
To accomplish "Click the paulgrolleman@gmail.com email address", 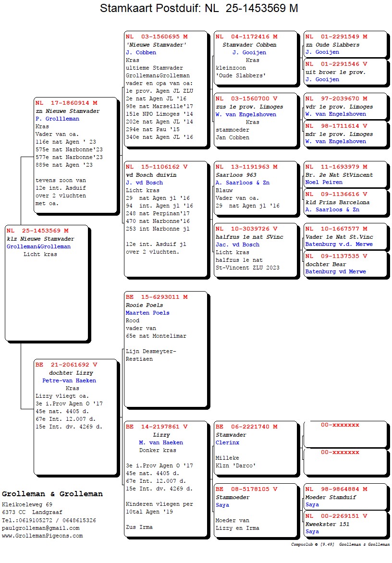I will coord(39,528).
